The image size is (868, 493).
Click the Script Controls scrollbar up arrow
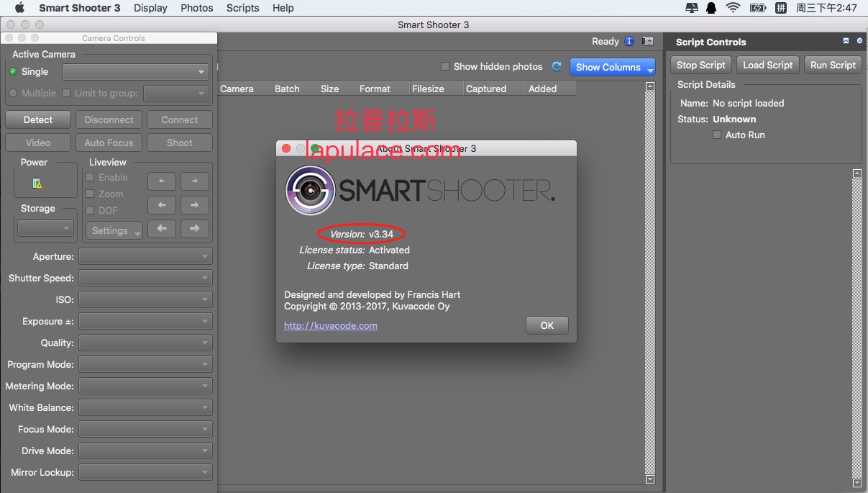point(857,173)
